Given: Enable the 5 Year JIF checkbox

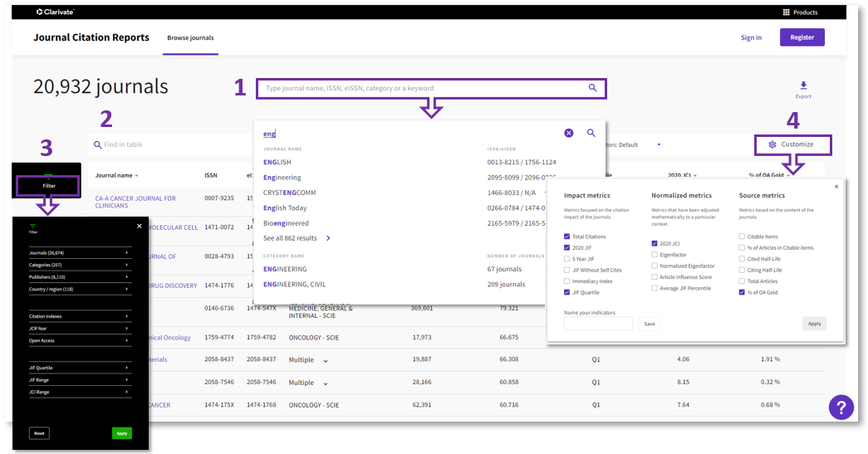Looking at the screenshot, I should 567,259.
